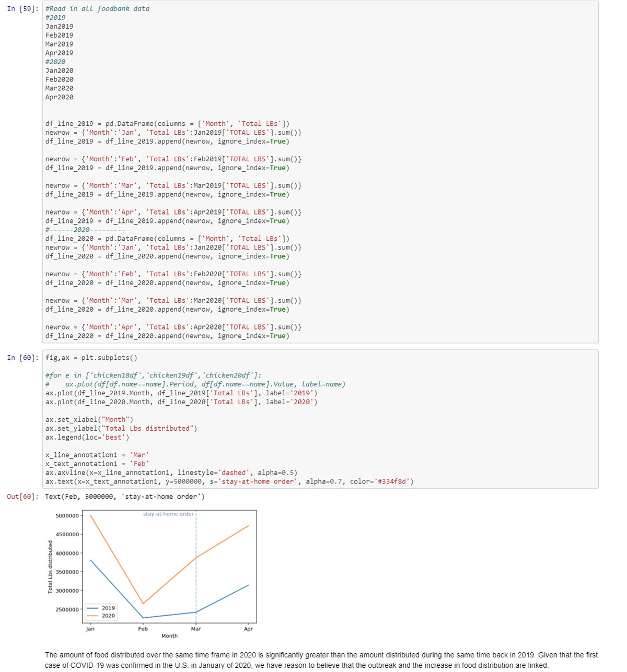Click the 4500000 y-axis tick label
The width and height of the screenshot is (627, 672).
point(67,535)
